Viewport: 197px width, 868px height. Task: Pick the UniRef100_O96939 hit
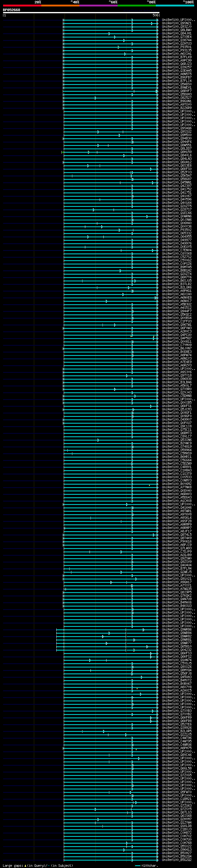tap(177, 379)
